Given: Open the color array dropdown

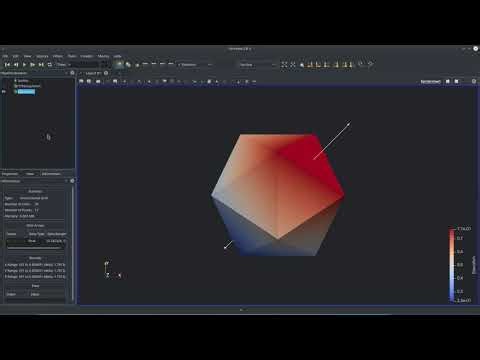Looking at the screenshot, I should click(196, 65).
